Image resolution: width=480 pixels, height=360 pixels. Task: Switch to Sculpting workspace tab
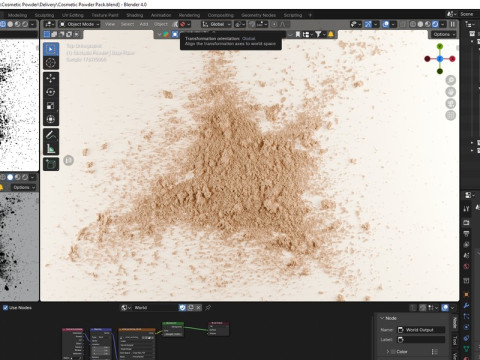click(x=44, y=15)
